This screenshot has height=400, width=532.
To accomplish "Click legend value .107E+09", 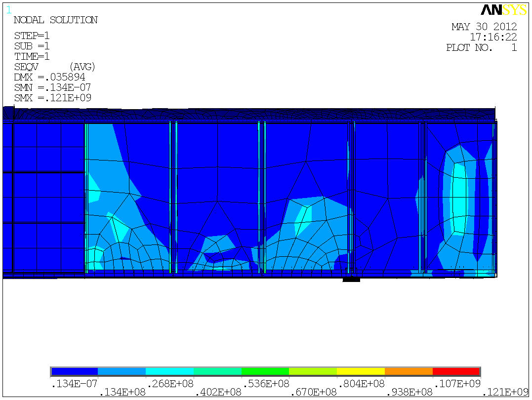I will click(x=457, y=384).
